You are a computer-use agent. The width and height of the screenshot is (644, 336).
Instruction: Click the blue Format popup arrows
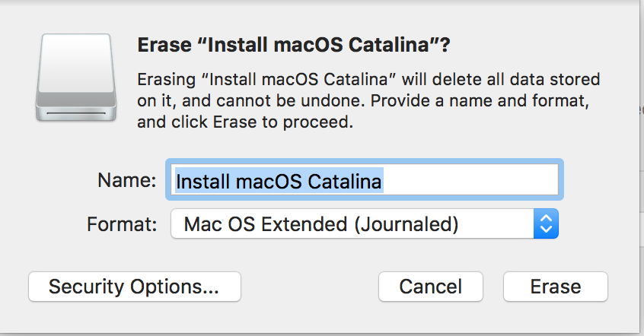tap(545, 224)
